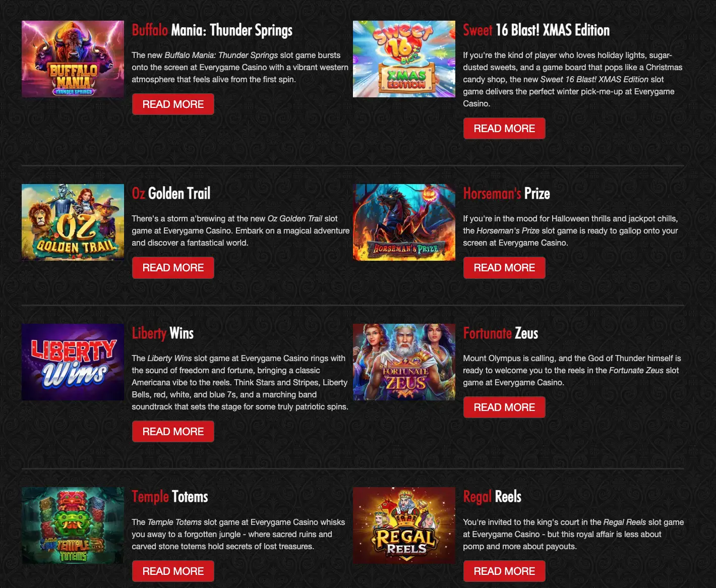This screenshot has height=588, width=716.
Task: Select the Oz Golden Trail game image
Action: 73,222
